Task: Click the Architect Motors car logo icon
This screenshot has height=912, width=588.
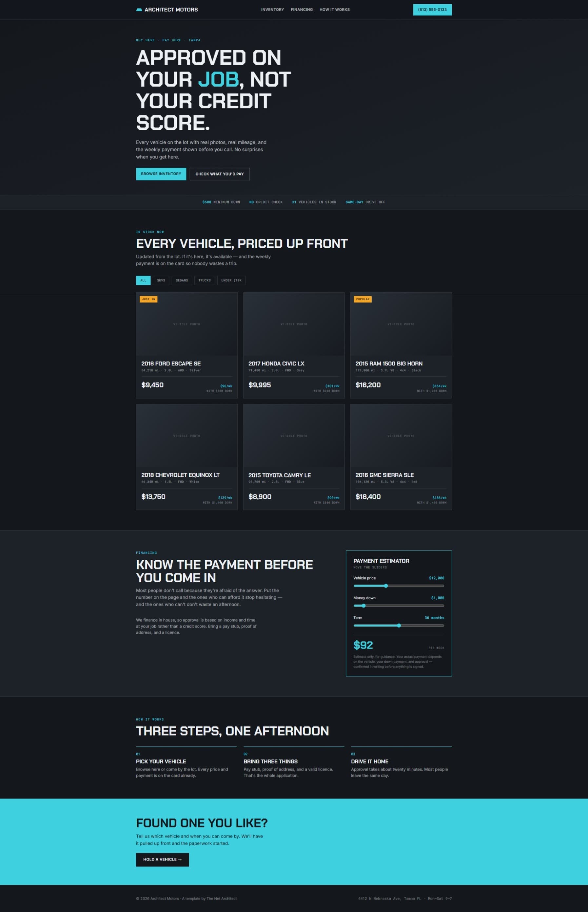Action: [139, 10]
